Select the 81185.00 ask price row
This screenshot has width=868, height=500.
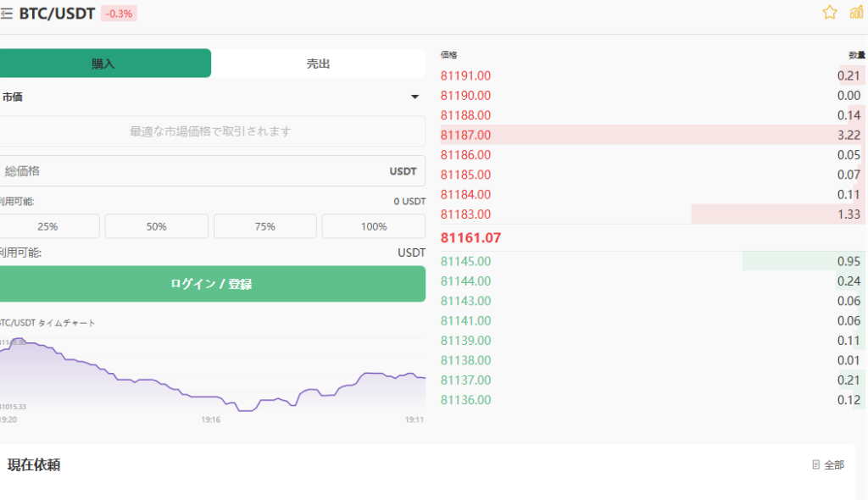click(652, 175)
